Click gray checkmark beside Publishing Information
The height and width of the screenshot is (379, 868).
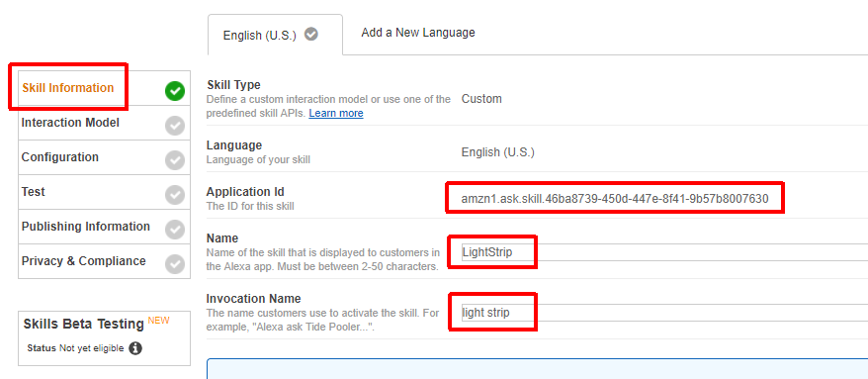(x=175, y=230)
